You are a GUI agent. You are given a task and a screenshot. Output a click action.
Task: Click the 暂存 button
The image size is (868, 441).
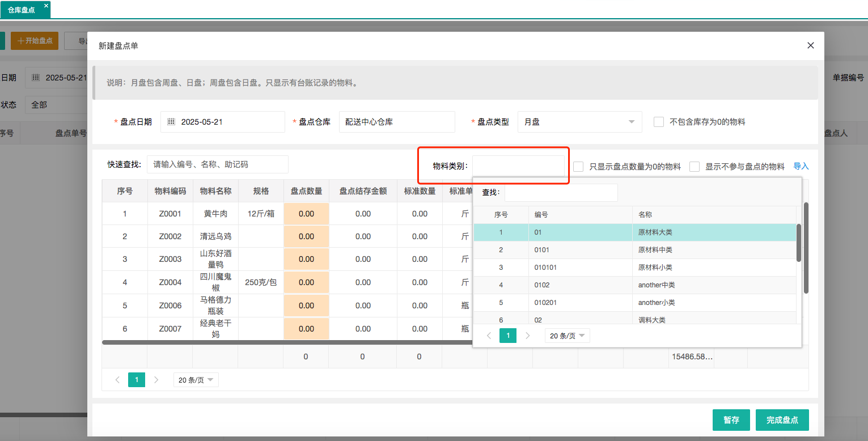[x=731, y=419]
